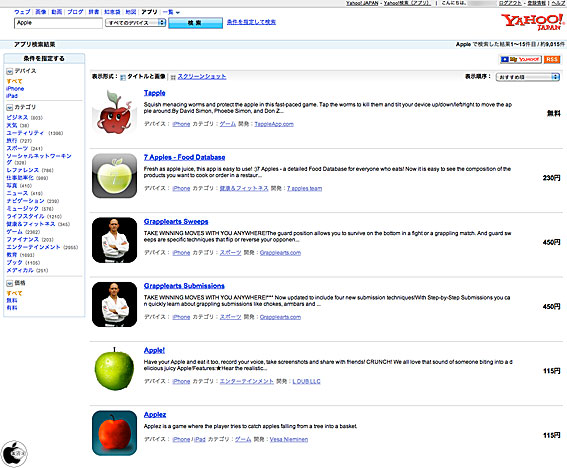Open the Applez red apple icon
Viewport: 567px width, 468px height.
[114, 433]
